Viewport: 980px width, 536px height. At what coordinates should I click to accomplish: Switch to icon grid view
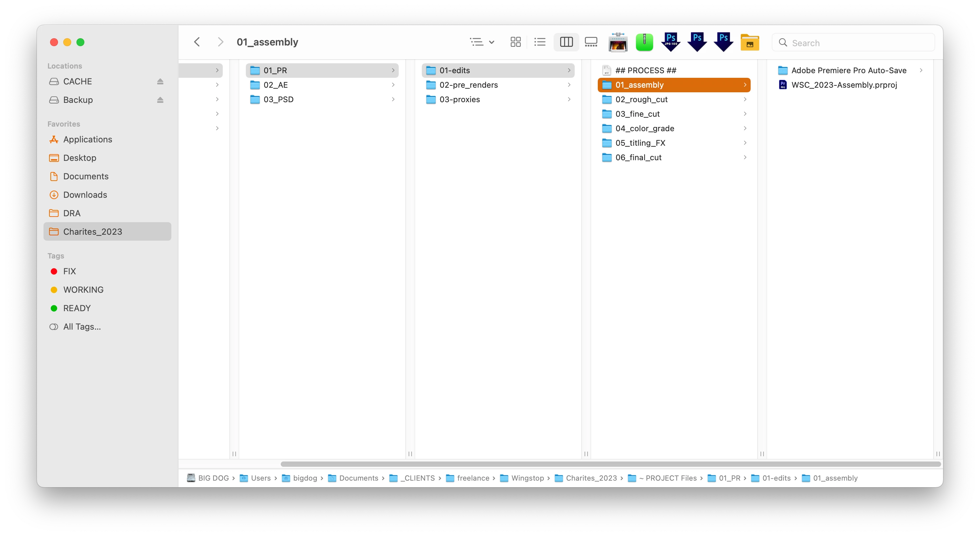click(515, 42)
